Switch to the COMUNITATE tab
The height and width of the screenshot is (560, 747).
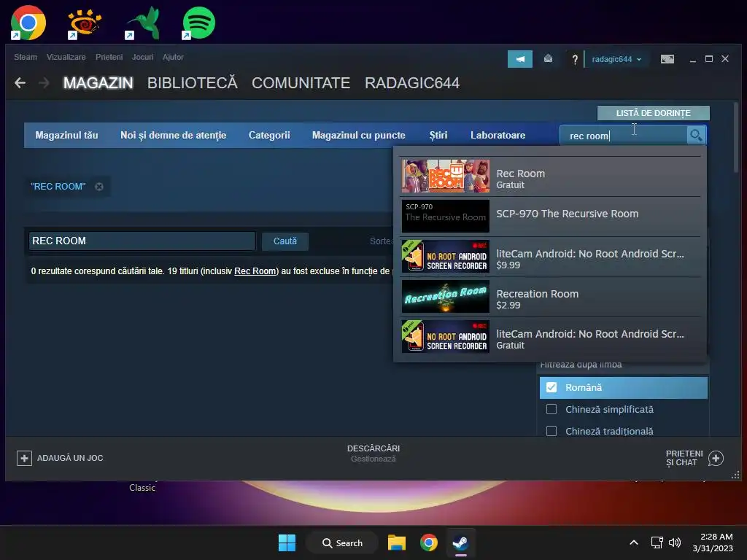click(301, 83)
